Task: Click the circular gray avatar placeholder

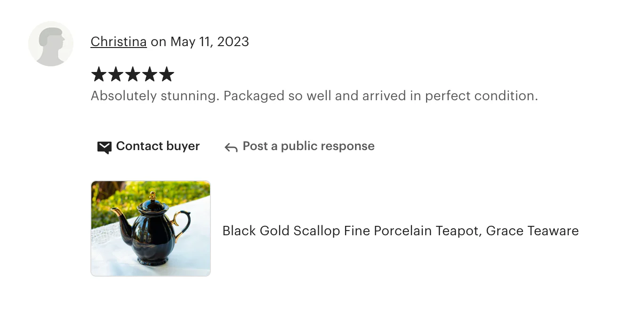Action: click(x=50, y=43)
